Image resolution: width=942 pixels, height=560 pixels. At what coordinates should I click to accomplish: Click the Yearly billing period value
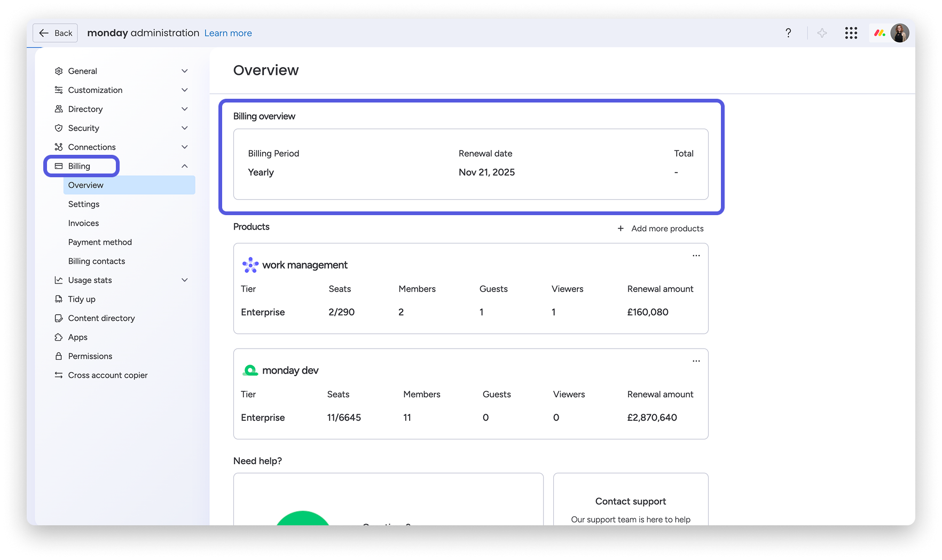point(261,172)
